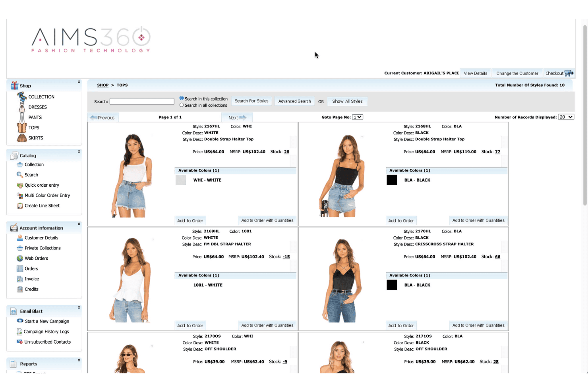Click the Checkout cart icon
Image resolution: width=588 pixels, height=392 pixels.
click(569, 73)
